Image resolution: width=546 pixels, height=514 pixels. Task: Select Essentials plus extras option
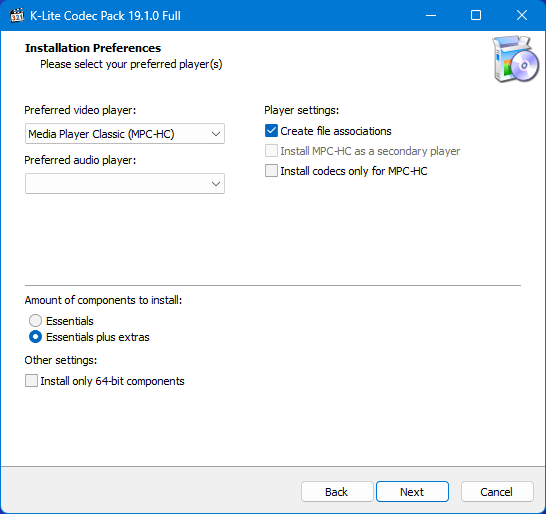coord(35,337)
